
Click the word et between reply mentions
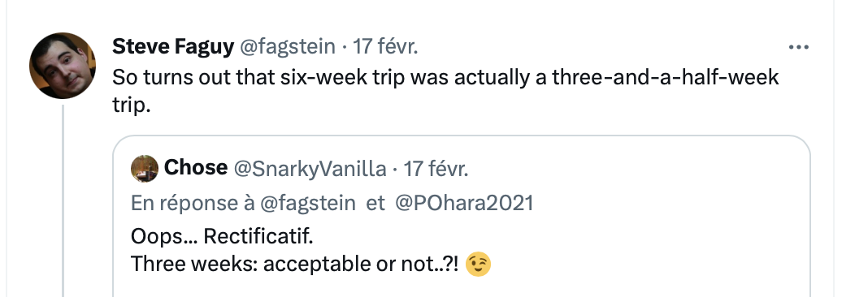point(375,203)
